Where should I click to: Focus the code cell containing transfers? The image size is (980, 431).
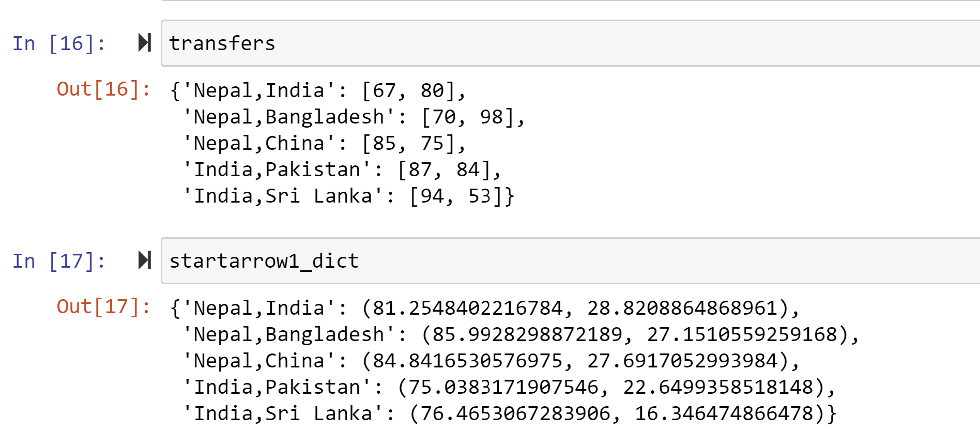[569, 43]
